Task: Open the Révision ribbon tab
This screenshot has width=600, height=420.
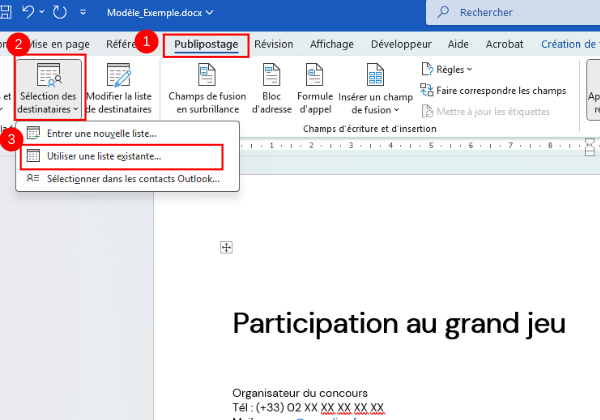Action: (273, 44)
